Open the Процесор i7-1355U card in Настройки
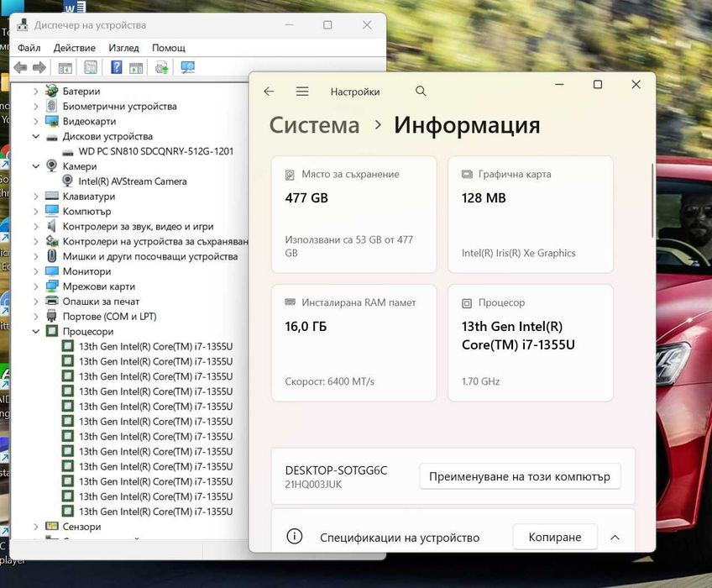This screenshot has height=588, width=712. pos(531,343)
